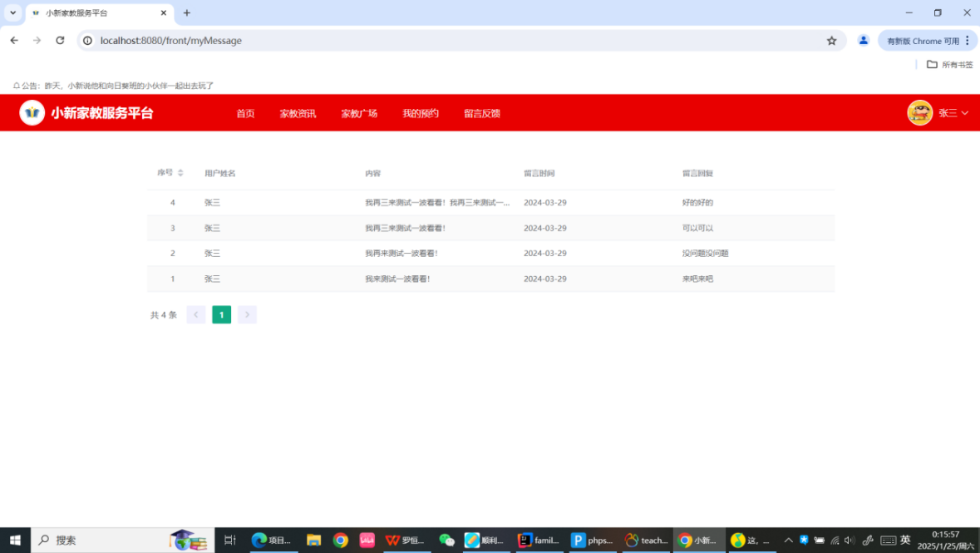This screenshot has height=553, width=980.
Task: Switch input method 英 indicator
Action: (x=905, y=540)
